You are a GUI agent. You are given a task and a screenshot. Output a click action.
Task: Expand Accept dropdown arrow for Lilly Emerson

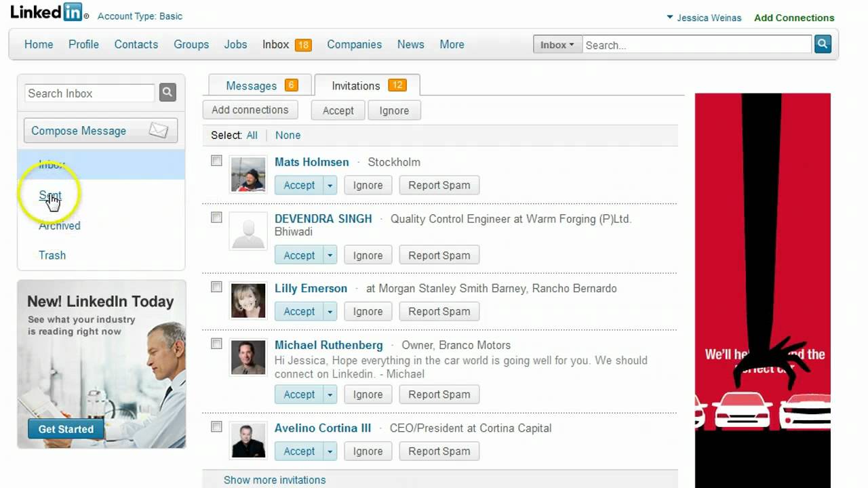(330, 311)
